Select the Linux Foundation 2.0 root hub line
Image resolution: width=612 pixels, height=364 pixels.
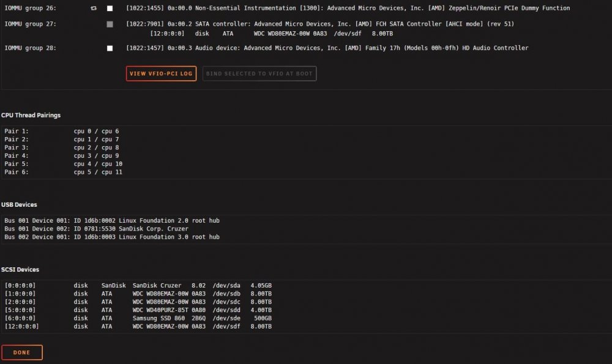112,220
